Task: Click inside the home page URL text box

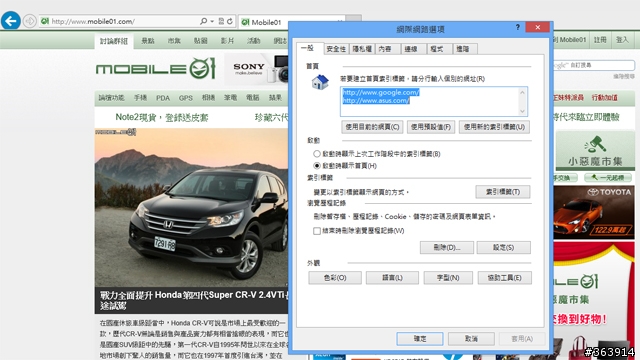Action: click(x=433, y=101)
